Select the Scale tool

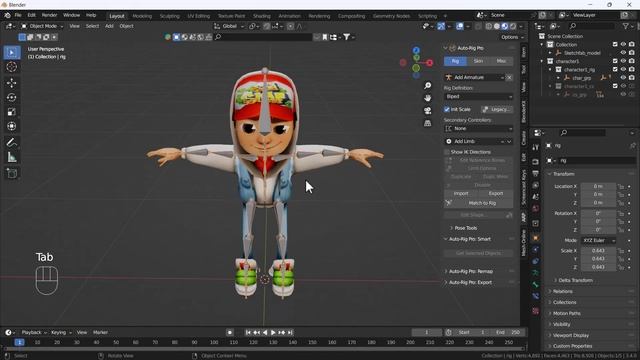tap(12, 112)
